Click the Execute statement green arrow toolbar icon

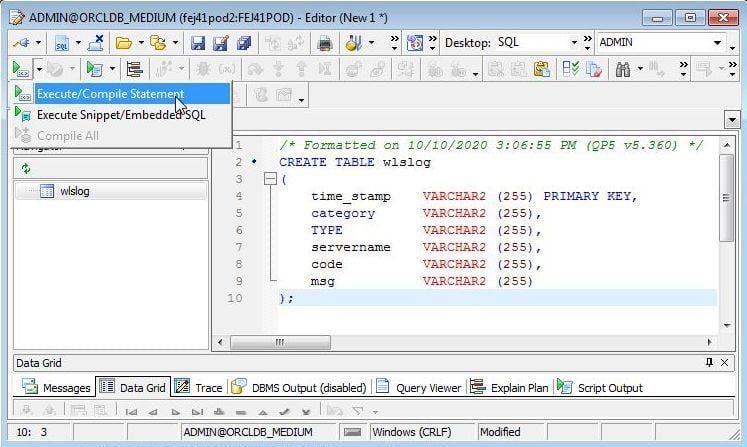pos(20,70)
